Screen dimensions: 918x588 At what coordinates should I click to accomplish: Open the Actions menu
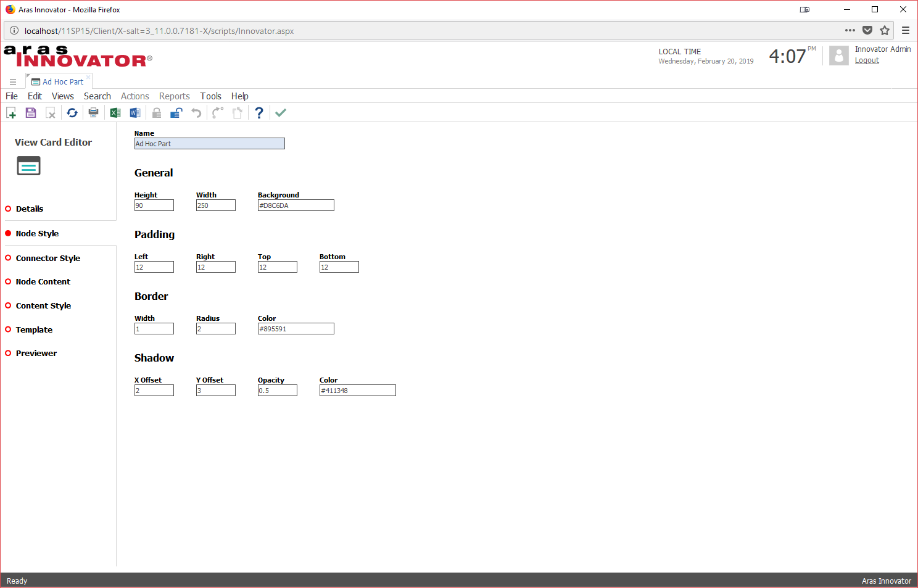point(135,96)
